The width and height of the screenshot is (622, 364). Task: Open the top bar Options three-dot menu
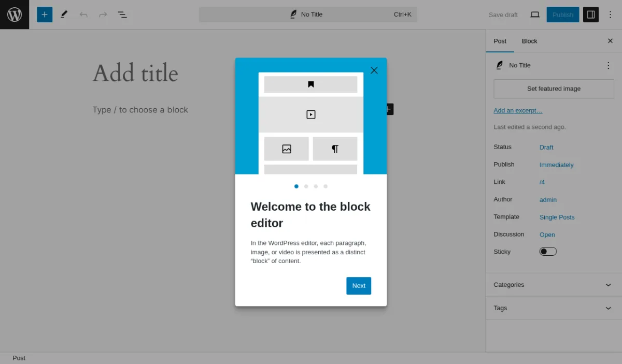(610, 14)
